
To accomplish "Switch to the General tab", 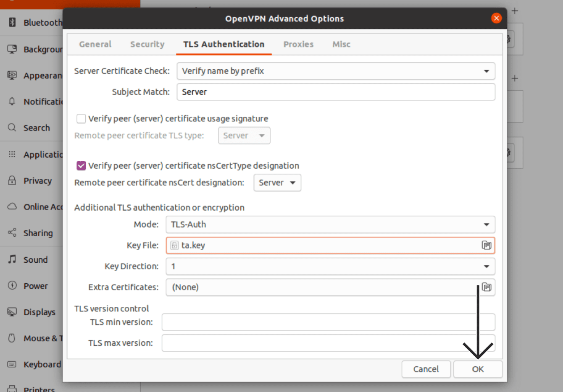I will [x=95, y=44].
